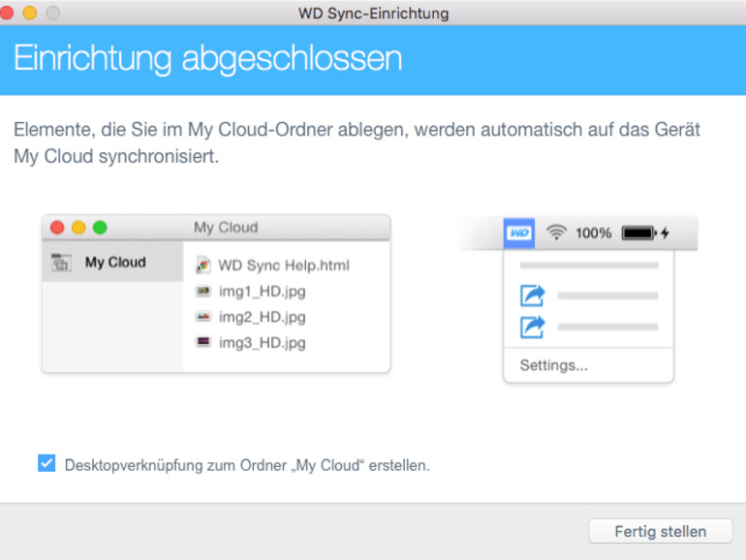The image size is (746, 560).
Task: Click the battery icon in the illustration
Action: point(639,233)
